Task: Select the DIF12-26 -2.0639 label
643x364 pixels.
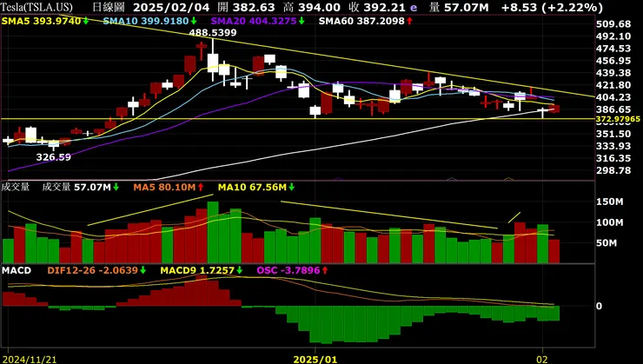Action: [x=93, y=270]
